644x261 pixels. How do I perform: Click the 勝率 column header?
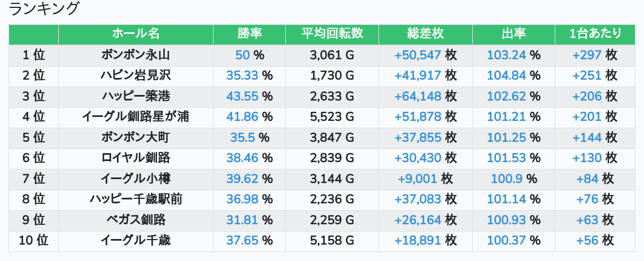pyautogui.click(x=249, y=34)
